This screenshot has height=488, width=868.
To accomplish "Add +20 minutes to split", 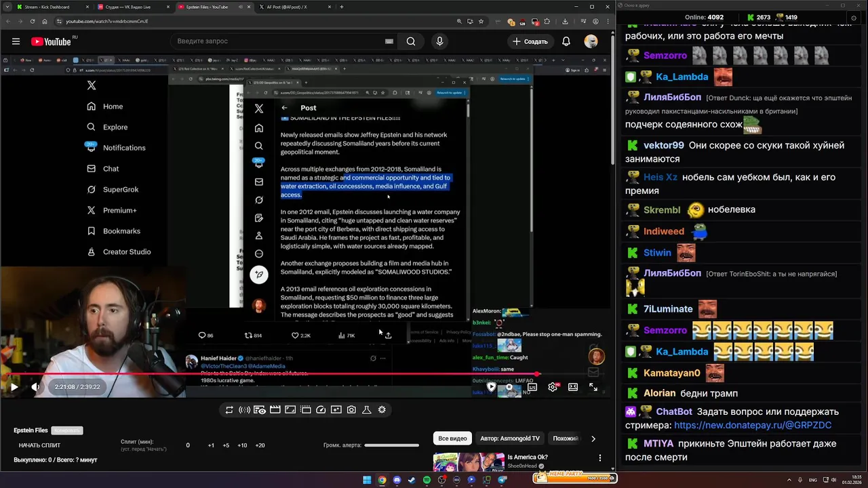I will [260, 445].
